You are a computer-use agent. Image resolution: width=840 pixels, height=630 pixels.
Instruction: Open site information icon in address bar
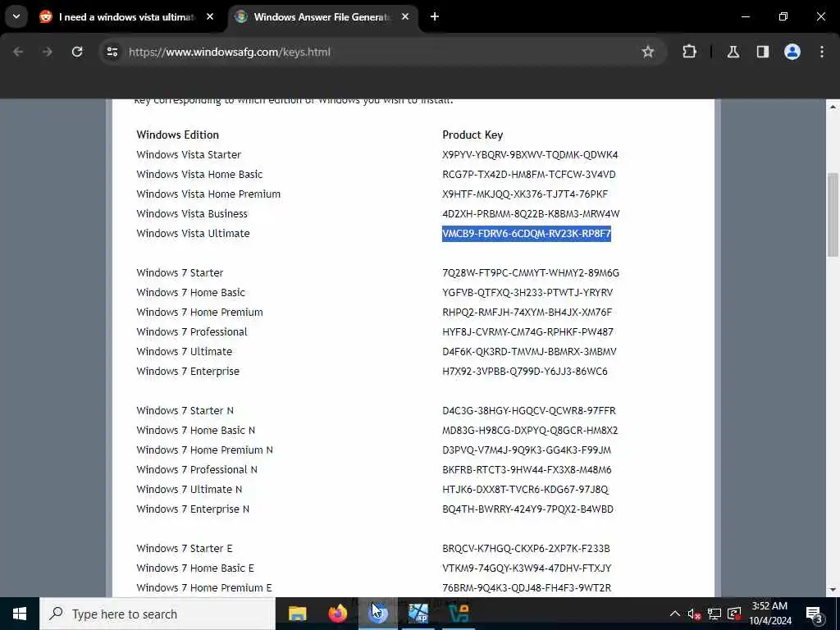tap(112, 52)
